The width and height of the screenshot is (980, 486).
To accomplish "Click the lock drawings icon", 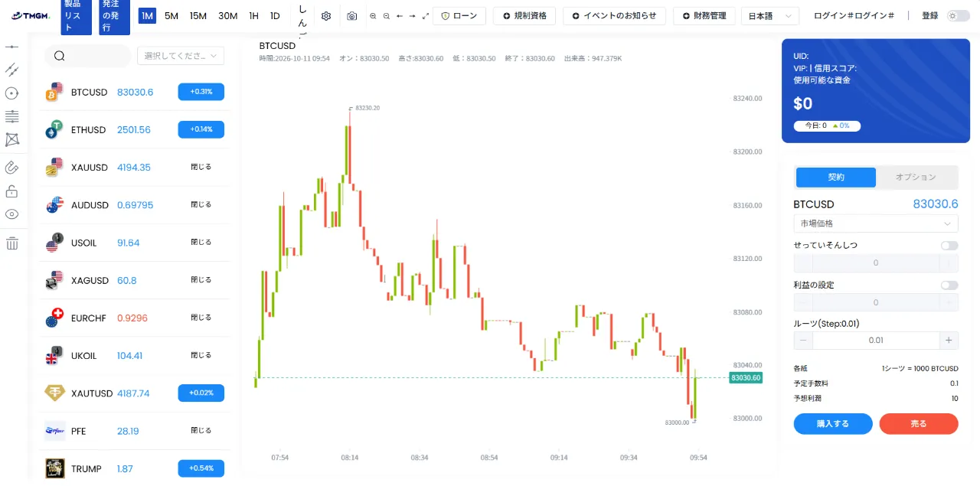I will [11, 191].
